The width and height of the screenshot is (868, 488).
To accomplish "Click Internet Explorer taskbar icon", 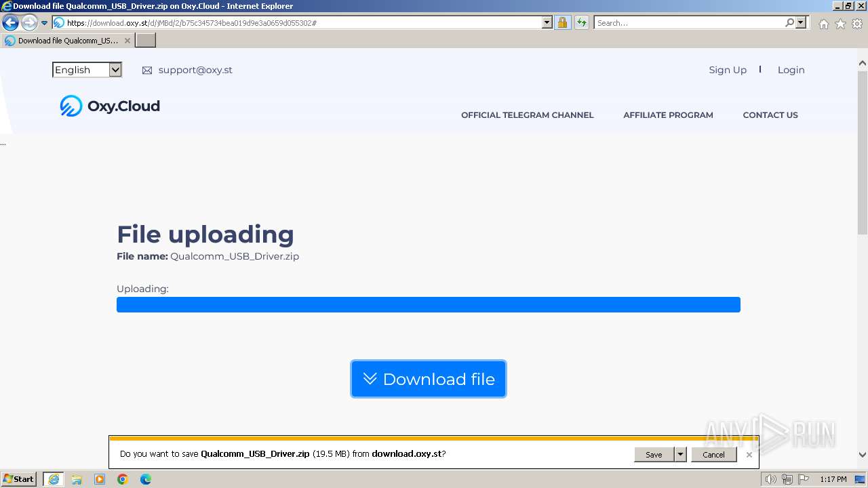I will coord(54,479).
